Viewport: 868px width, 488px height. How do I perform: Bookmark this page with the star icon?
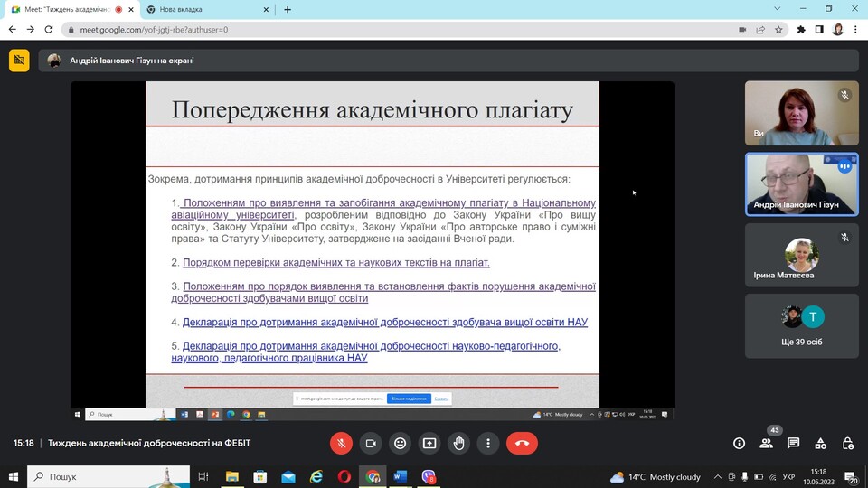778,29
